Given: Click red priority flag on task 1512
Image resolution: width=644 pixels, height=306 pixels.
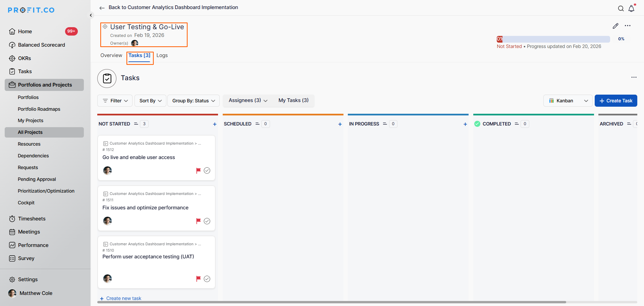Looking at the screenshot, I should coord(198,170).
